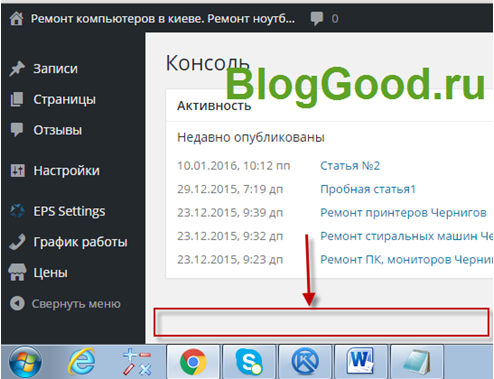The width and height of the screenshot is (494, 379).
Task: Switch to Skype in the taskbar
Action: click(249, 362)
